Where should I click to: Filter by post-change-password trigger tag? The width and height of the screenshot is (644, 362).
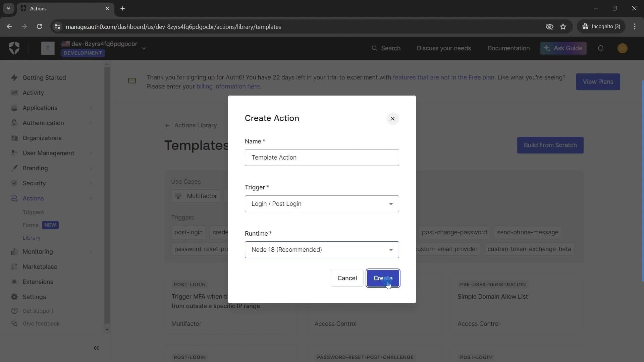pos(454,232)
